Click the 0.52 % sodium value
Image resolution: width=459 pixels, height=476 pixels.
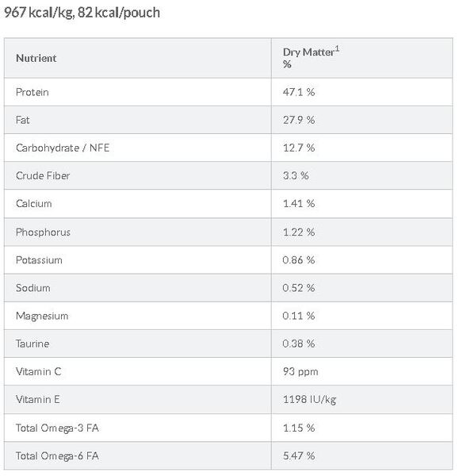(x=299, y=288)
